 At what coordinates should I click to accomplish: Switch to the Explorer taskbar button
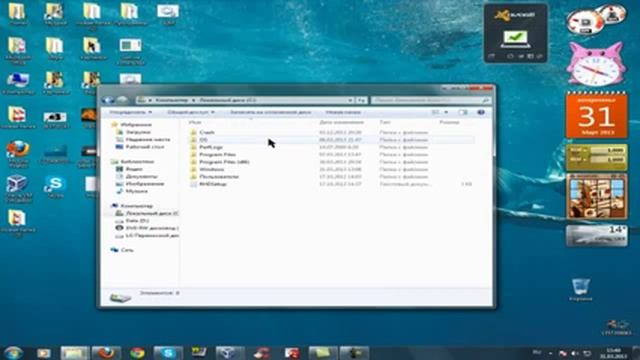[75, 353]
